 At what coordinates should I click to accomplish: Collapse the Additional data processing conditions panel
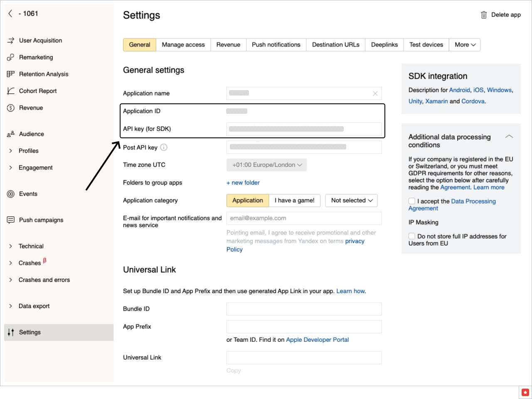coord(509,136)
